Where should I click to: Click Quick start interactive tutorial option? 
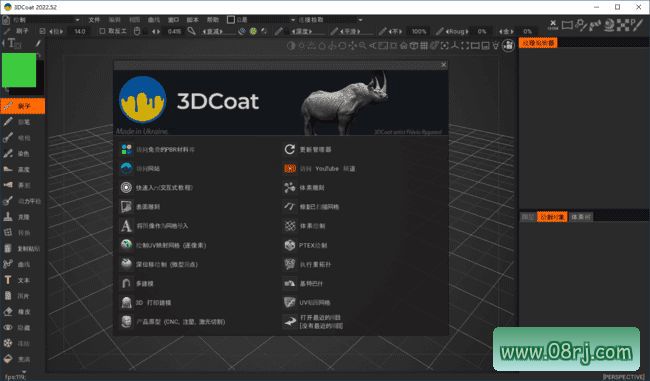[164, 187]
